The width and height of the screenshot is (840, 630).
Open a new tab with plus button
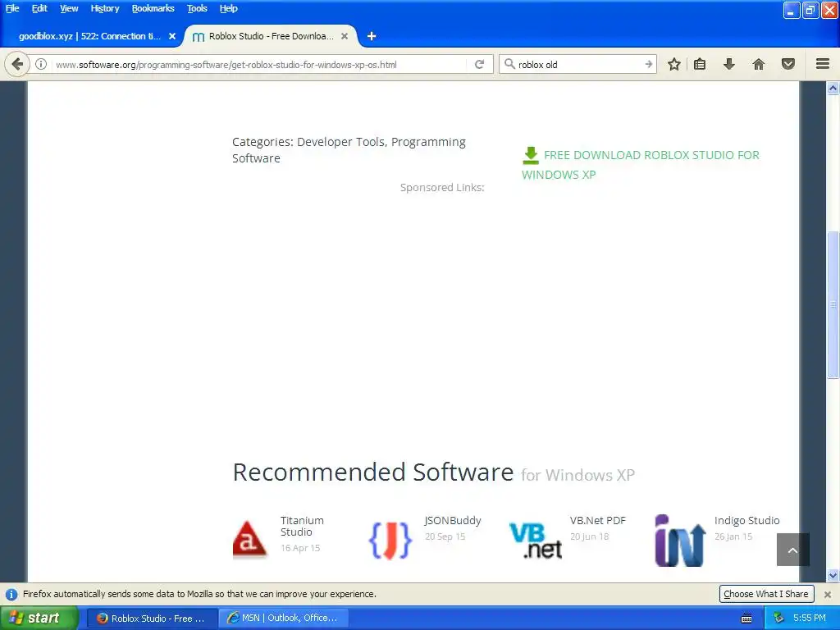click(372, 36)
